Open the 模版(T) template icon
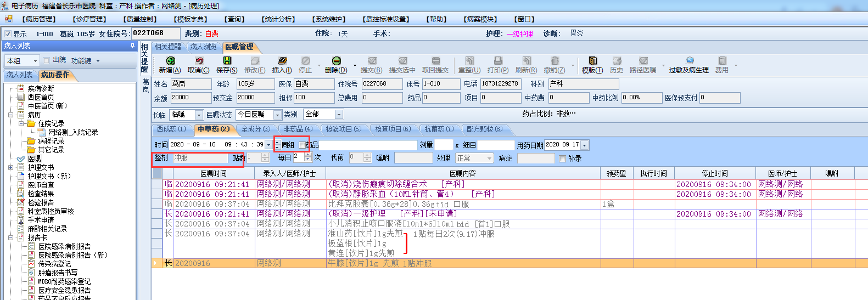 [x=592, y=61]
